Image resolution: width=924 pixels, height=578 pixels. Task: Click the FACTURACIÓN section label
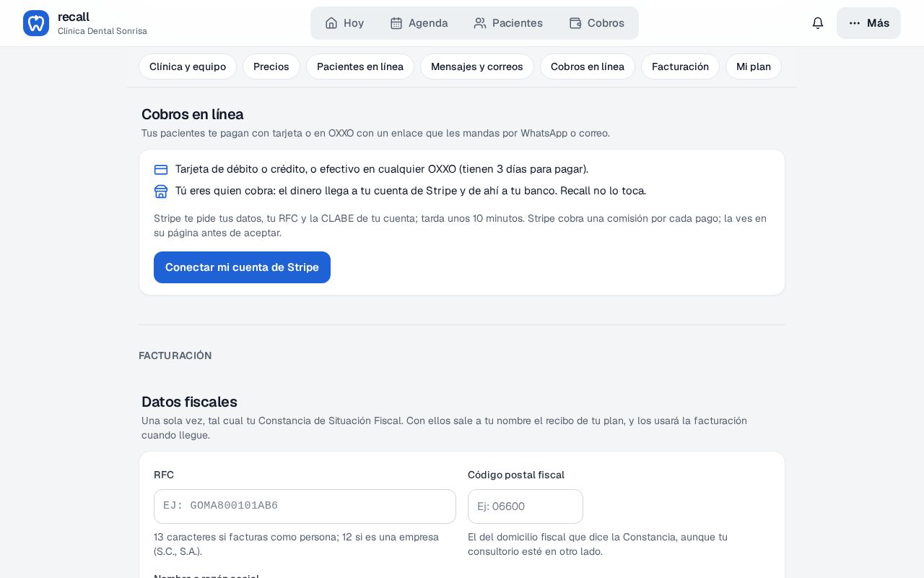point(175,355)
